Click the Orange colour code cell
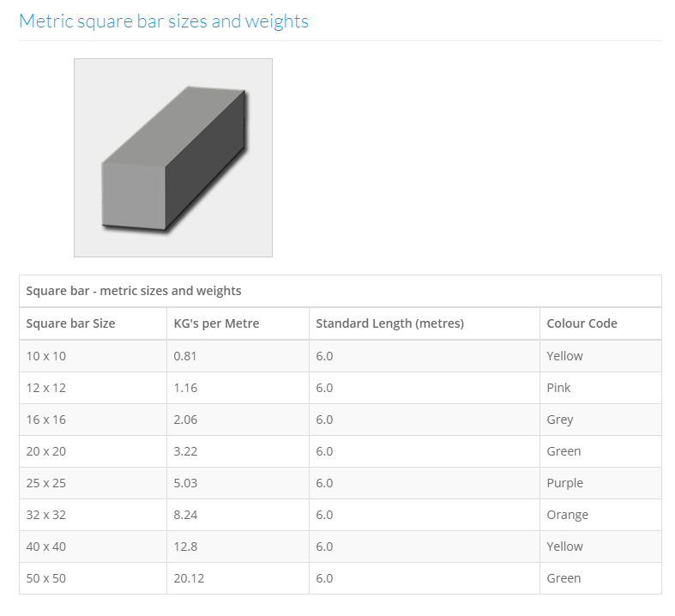This screenshot has height=616, width=675. pyautogui.click(x=567, y=515)
